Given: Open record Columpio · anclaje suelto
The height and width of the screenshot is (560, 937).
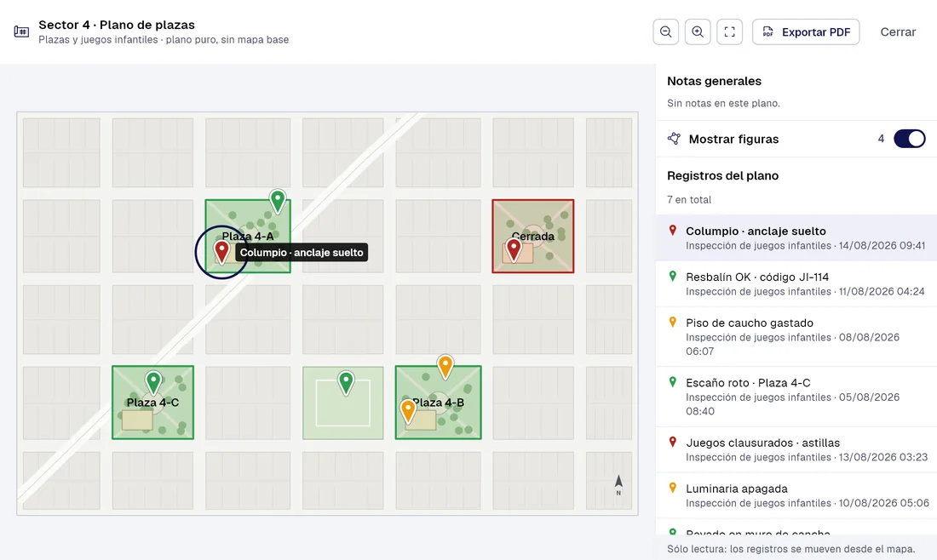Looking at the screenshot, I should coord(796,237).
